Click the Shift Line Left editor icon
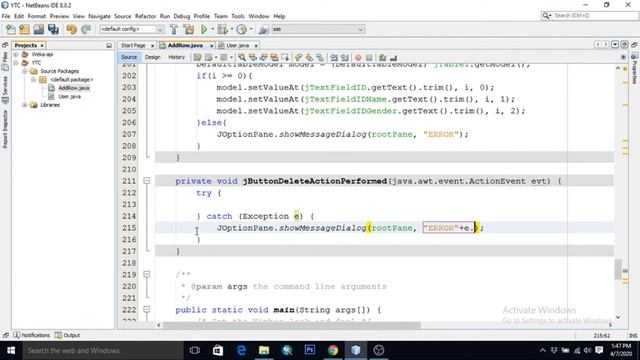This screenshot has height=360, width=640. click(x=334, y=58)
